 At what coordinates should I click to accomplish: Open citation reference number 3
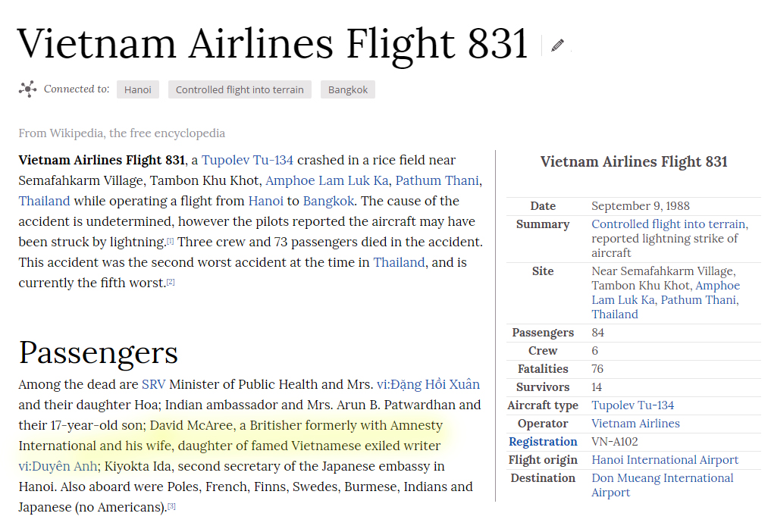coord(171,506)
